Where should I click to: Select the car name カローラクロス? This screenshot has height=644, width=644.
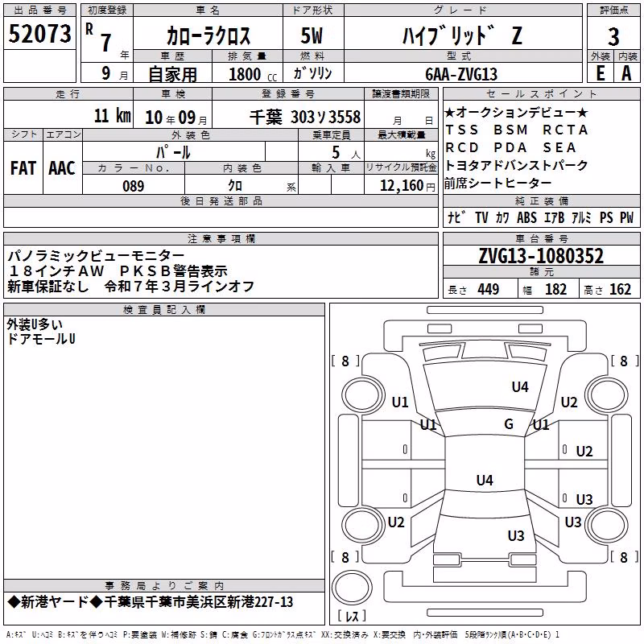tap(208, 35)
